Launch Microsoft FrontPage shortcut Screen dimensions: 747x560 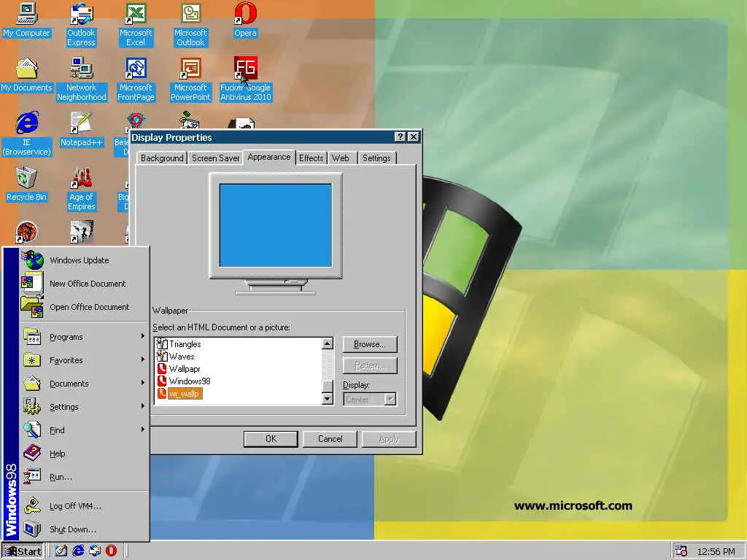136,79
